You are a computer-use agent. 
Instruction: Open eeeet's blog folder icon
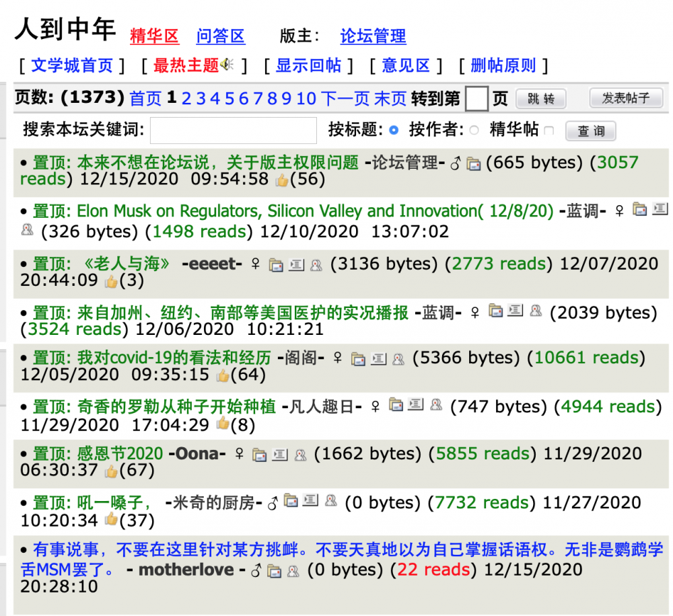click(x=276, y=265)
